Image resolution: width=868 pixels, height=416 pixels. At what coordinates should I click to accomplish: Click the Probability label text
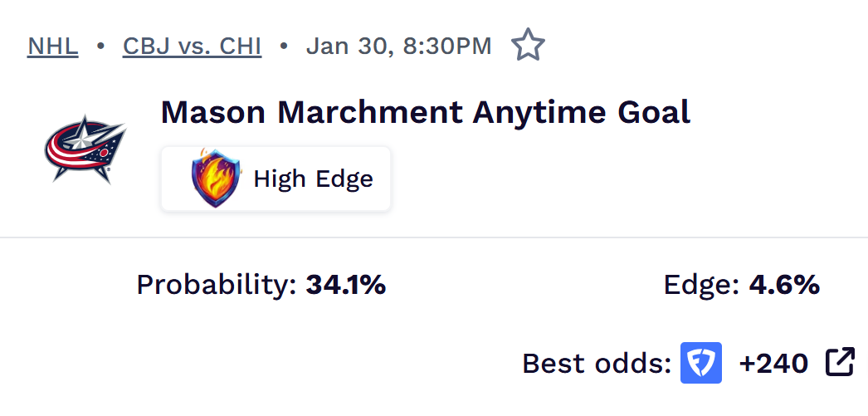(217, 286)
